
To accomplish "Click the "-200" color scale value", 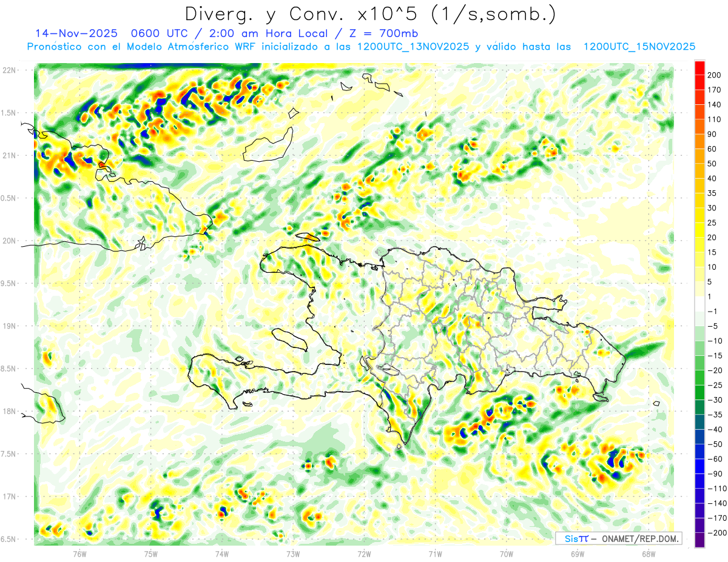I will [x=717, y=533].
